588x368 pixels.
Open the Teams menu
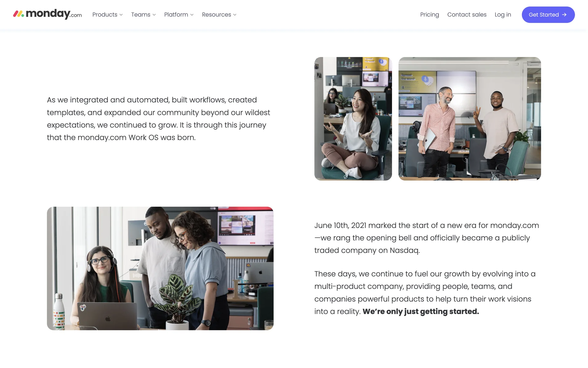[x=141, y=15]
